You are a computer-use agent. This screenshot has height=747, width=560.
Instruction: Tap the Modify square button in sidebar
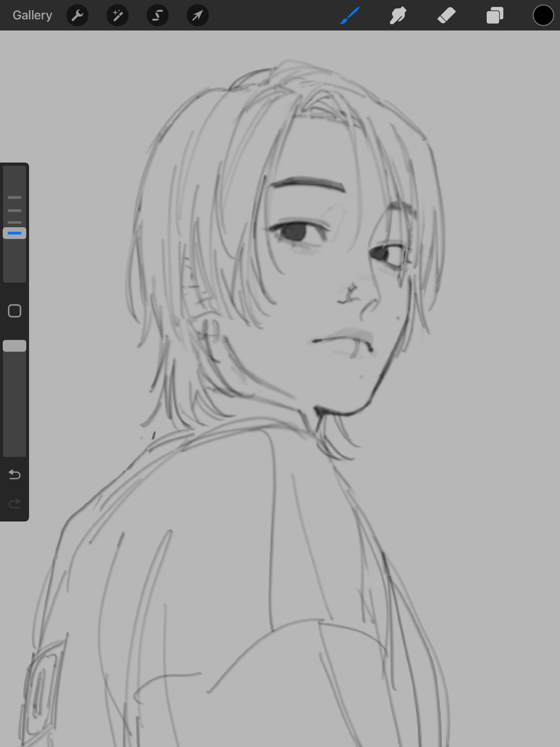tap(15, 311)
